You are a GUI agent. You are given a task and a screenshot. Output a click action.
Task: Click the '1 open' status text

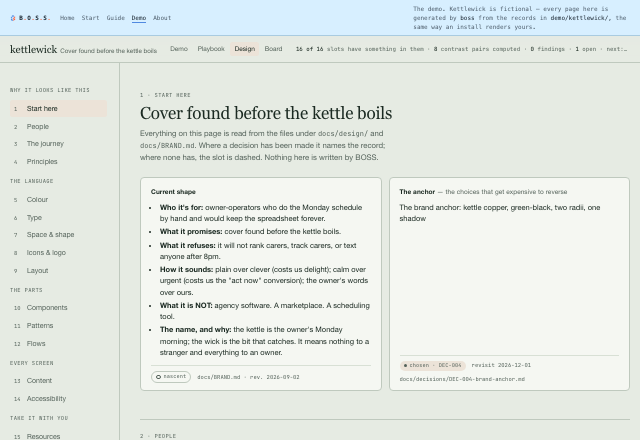coord(586,49)
